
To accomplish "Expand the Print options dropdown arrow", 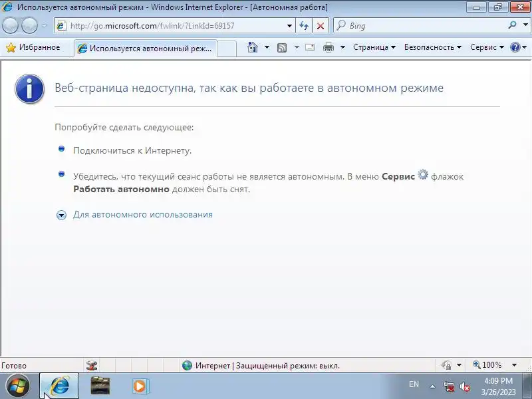I will click(x=342, y=47).
